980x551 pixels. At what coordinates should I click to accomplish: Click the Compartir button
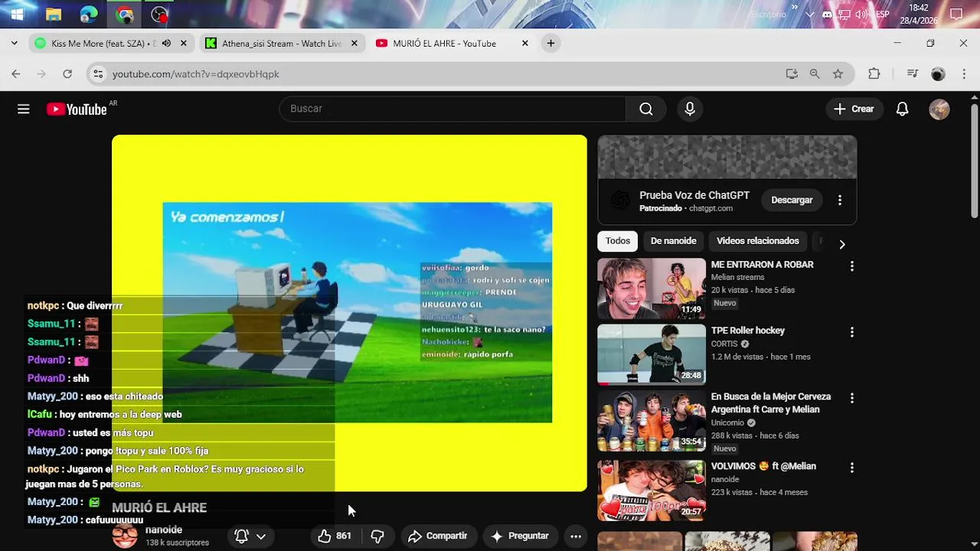tap(438, 536)
